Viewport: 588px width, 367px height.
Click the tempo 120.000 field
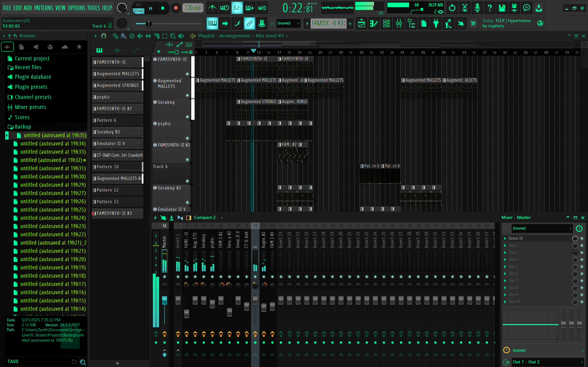click(193, 8)
